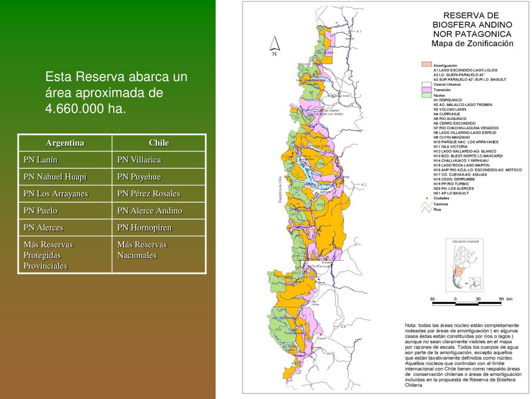This screenshot has height=399, width=532.
Task: Click the north arrow compass icon
Action: coord(274,46)
